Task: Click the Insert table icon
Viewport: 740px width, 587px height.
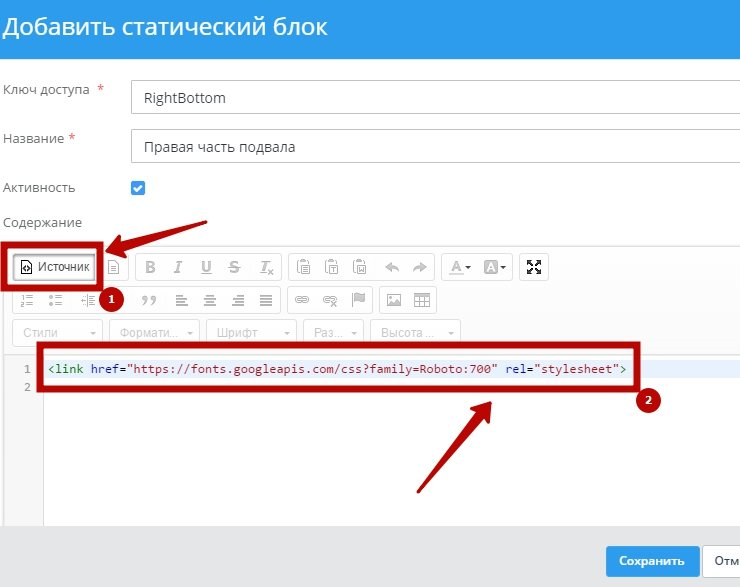Action: [422, 299]
